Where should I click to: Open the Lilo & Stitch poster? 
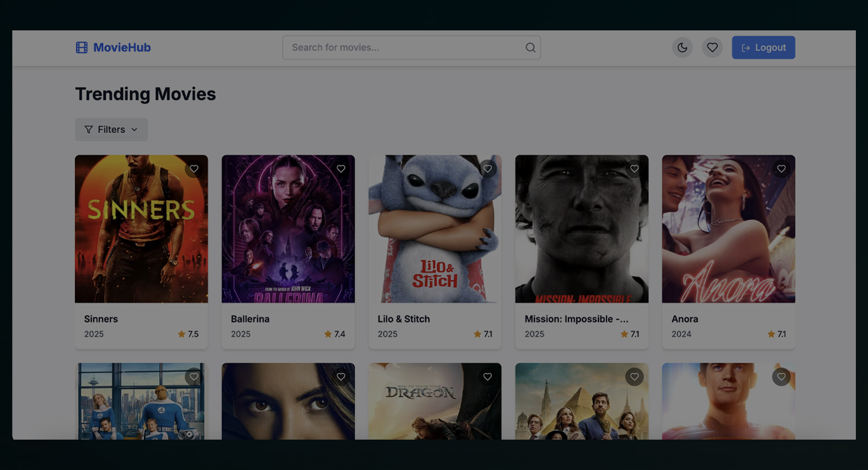coord(435,229)
